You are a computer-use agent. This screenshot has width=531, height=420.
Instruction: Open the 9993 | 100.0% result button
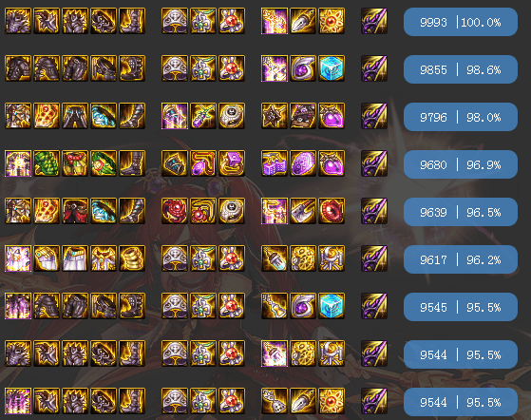460,22
